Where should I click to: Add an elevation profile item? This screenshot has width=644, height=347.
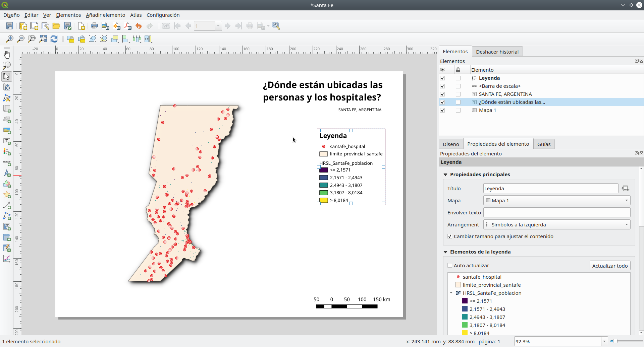pyautogui.click(x=7, y=259)
